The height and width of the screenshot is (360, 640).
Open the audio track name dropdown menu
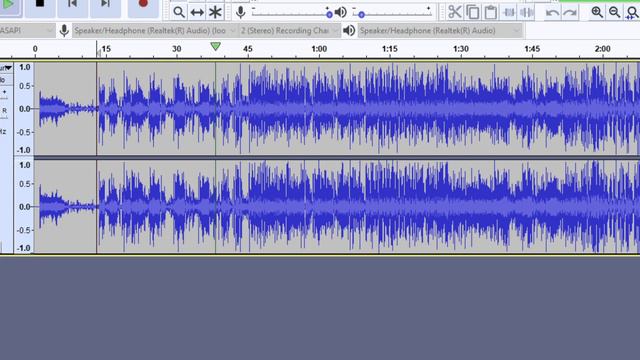[7, 68]
